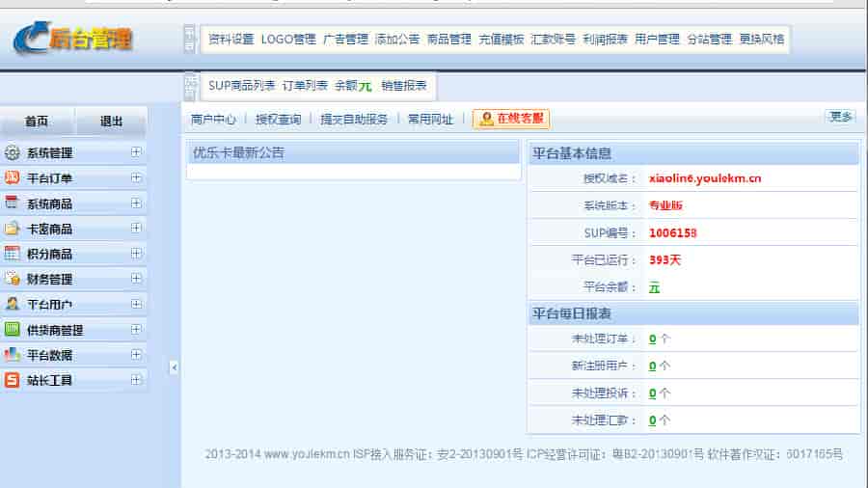Screen dimensions: 868x488
Task: Click the 供货商管理 green icon
Action: pos(13,329)
